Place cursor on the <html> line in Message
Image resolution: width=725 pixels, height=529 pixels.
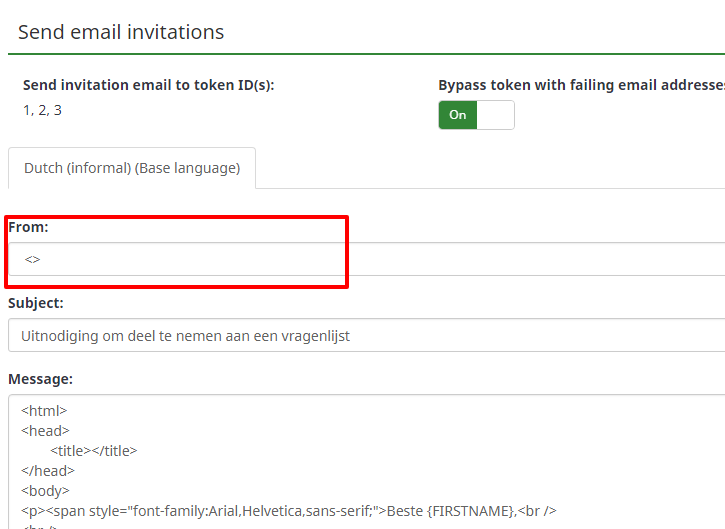pyautogui.click(x=44, y=410)
